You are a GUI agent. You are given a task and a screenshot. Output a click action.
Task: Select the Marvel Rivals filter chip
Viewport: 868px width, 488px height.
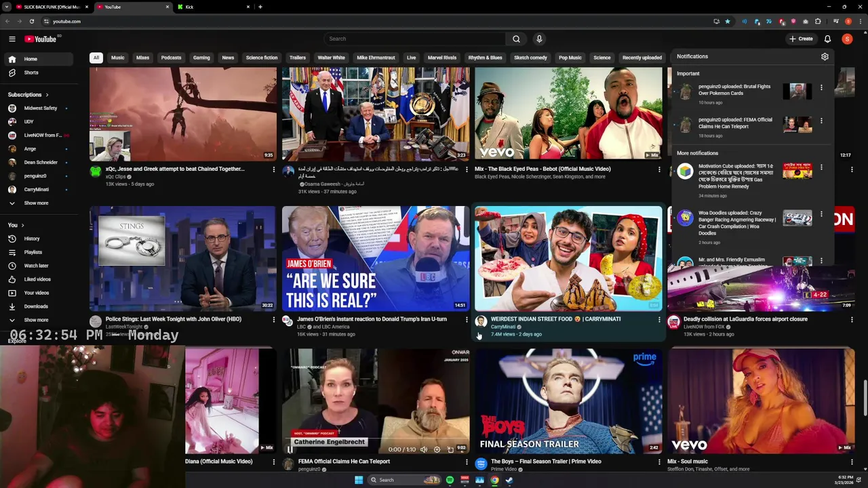442,58
